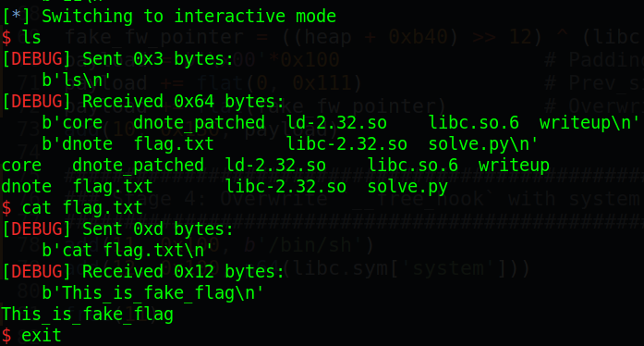This screenshot has height=346, width=644.
Task: Click the b'ls\n' byte string
Action: click(x=77, y=80)
